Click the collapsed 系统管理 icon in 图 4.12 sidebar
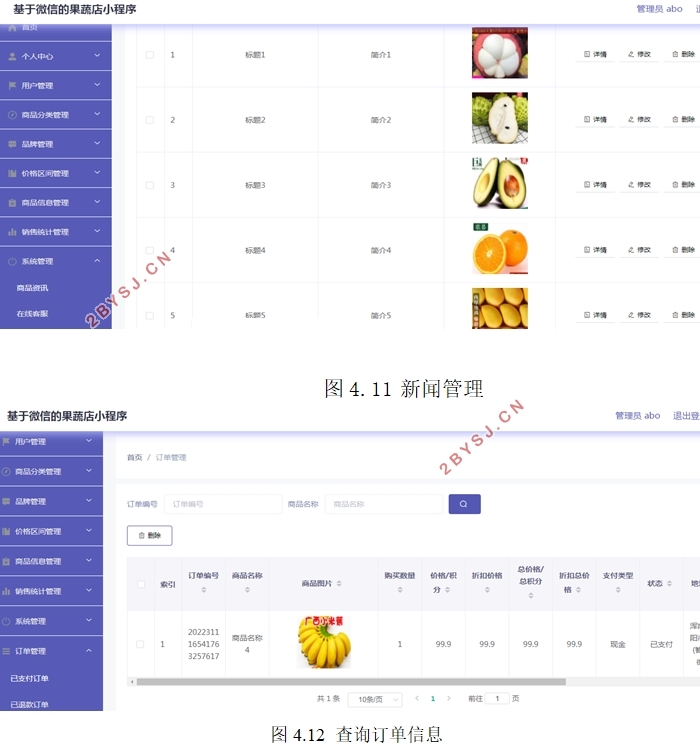 pyautogui.click(x=6, y=621)
